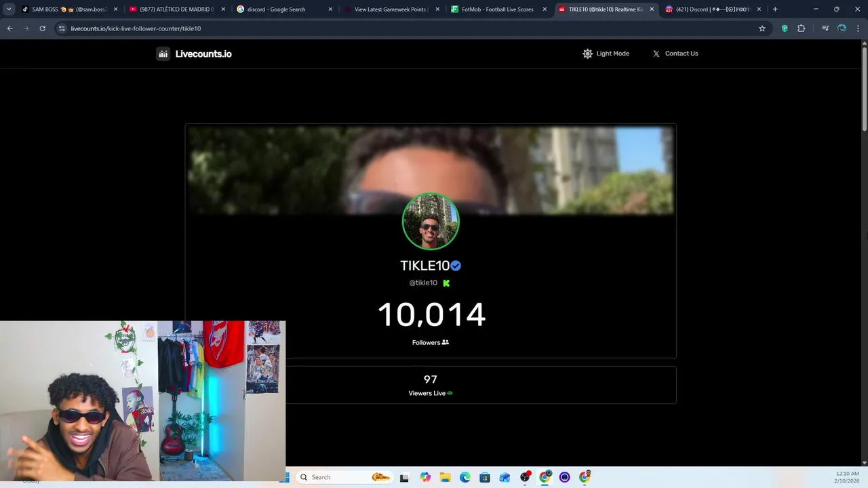
Task: Switch to the ATLÉTICO DE MADRID YouTube tab
Action: click(176, 9)
